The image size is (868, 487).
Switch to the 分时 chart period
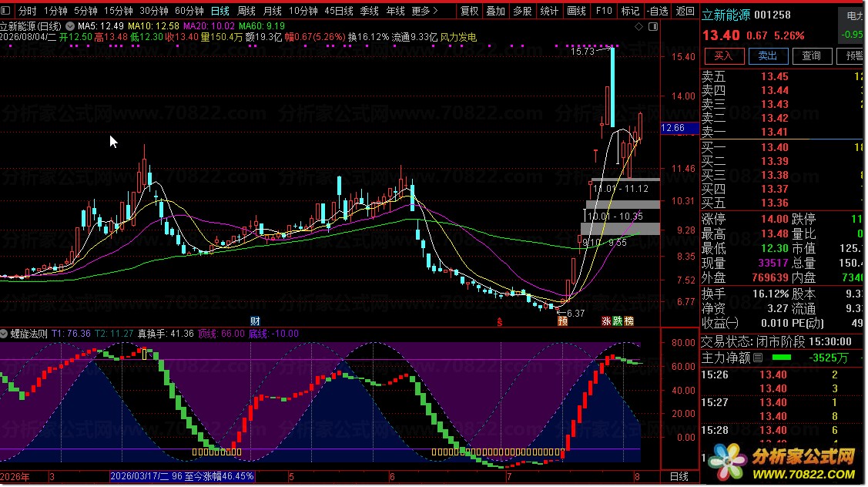tap(27, 11)
